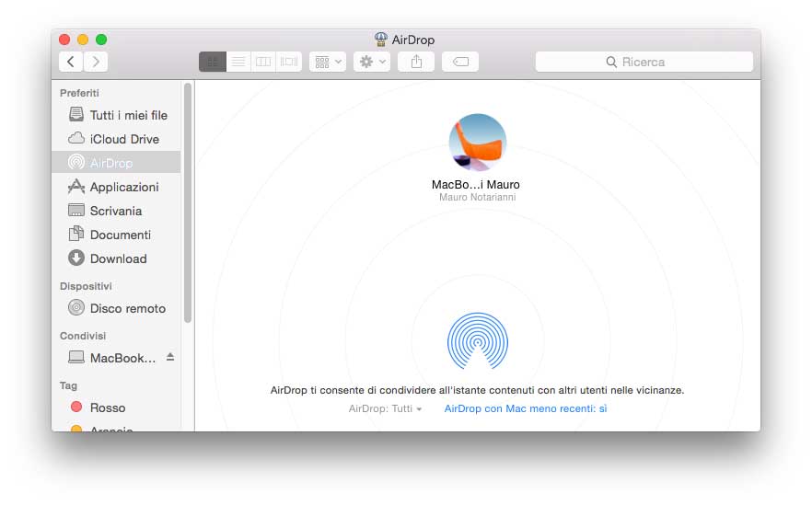Go back with the left arrow button
This screenshot has height=505, width=812.
click(x=71, y=63)
